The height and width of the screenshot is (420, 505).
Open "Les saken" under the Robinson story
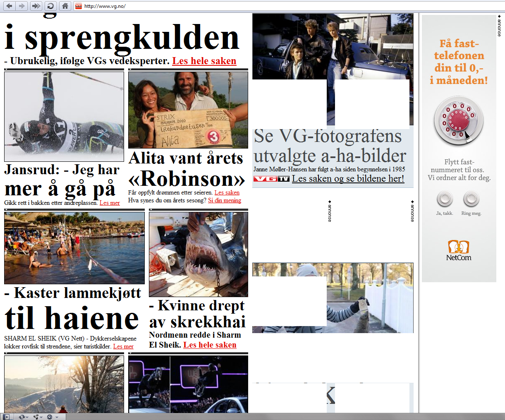(227, 192)
